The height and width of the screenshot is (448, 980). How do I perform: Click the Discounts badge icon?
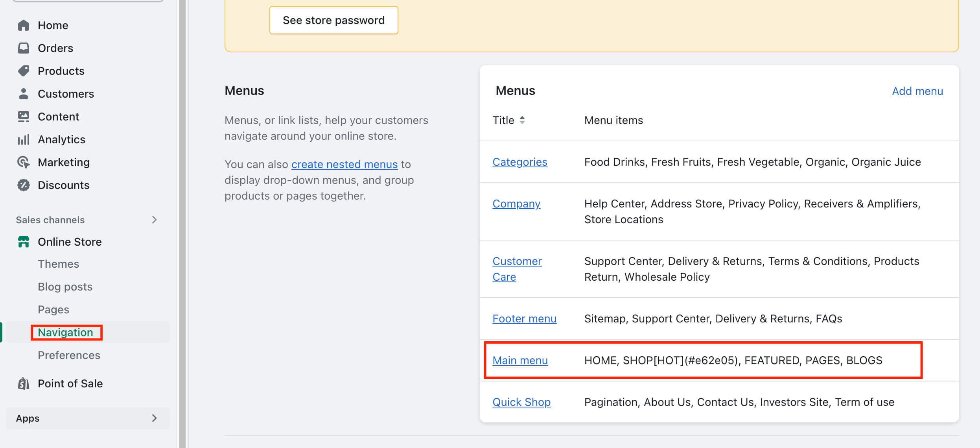[x=24, y=185]
